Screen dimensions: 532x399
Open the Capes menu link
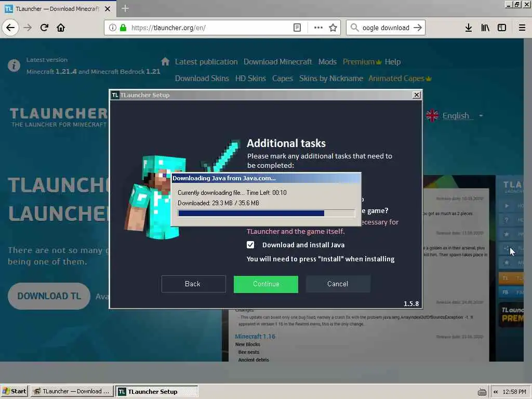[x=282, y=78]
